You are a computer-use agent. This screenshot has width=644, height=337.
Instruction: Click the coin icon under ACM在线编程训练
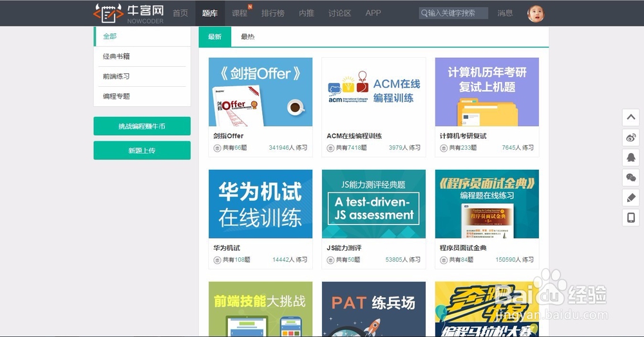[x=330, y=148]
